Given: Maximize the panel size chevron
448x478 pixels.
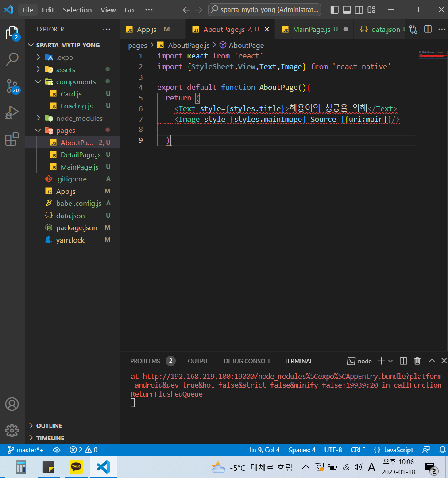Looking at the screenshot, I should pyautogui.click(x=432, y=361).
